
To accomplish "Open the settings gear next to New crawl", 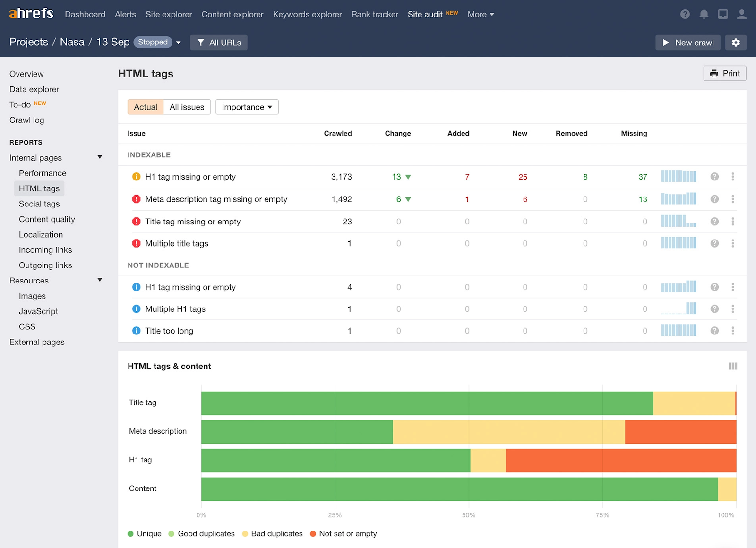I will tap(736, 43).
